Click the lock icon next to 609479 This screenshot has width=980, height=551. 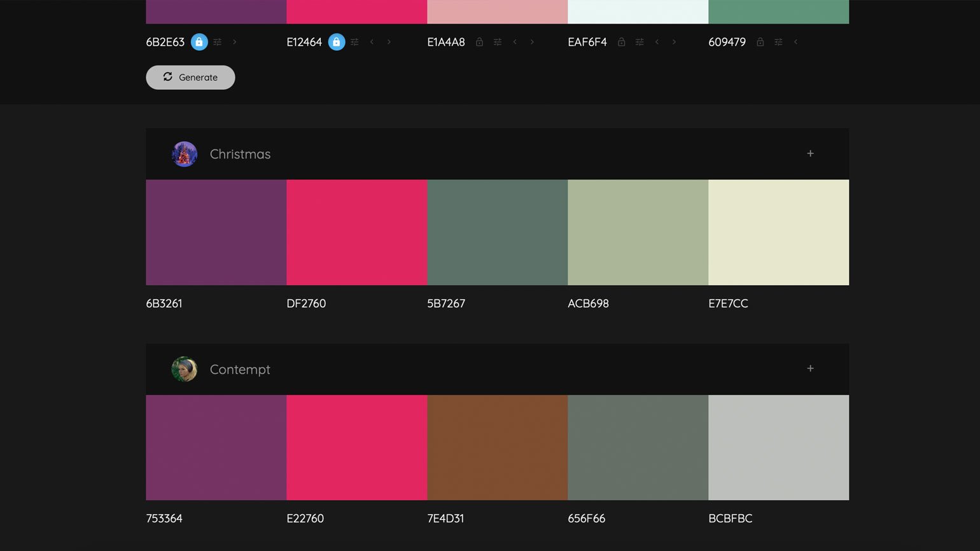pos(760,42)
